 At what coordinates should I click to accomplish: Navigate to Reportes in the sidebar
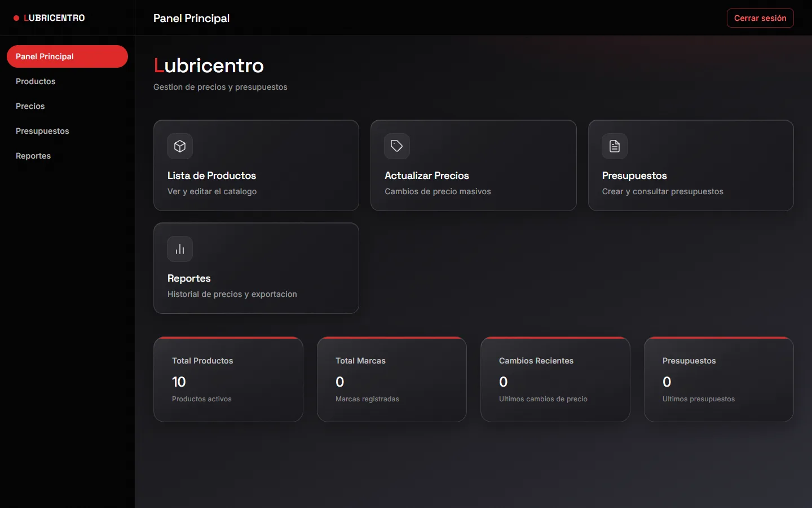click(67, 156)
